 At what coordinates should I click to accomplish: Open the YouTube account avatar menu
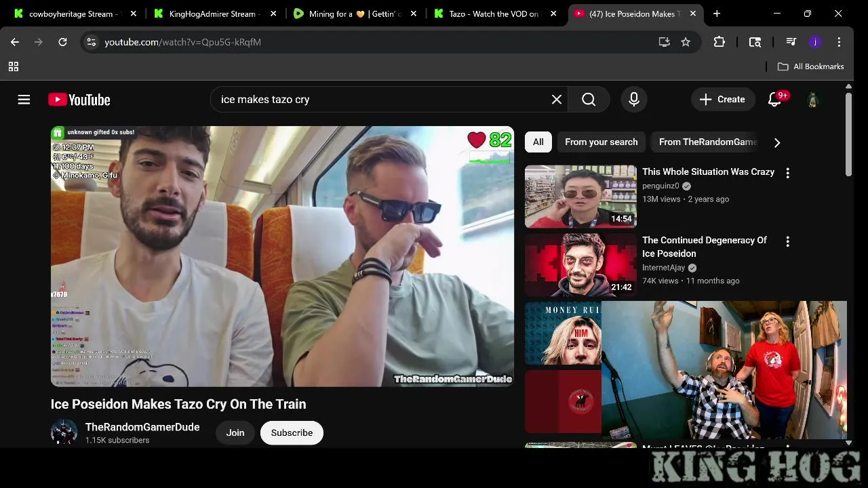[812, 100]
